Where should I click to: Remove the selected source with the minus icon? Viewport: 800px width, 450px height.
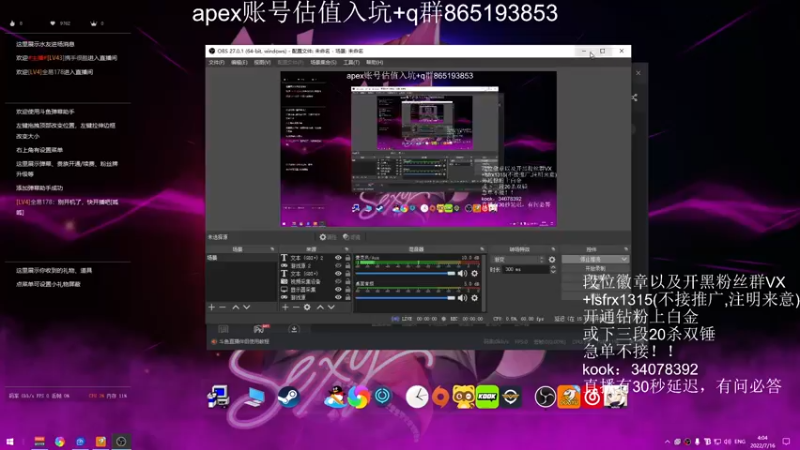296,307
